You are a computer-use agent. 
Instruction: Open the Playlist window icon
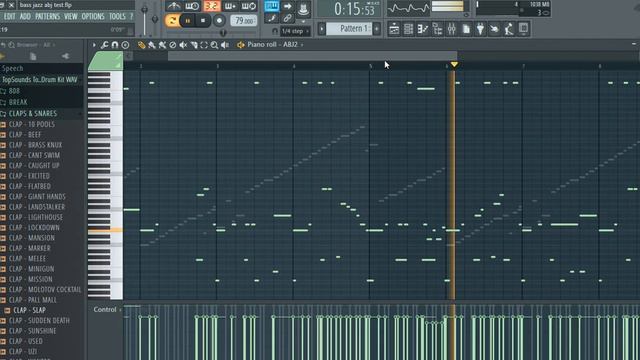pos(394,29)
